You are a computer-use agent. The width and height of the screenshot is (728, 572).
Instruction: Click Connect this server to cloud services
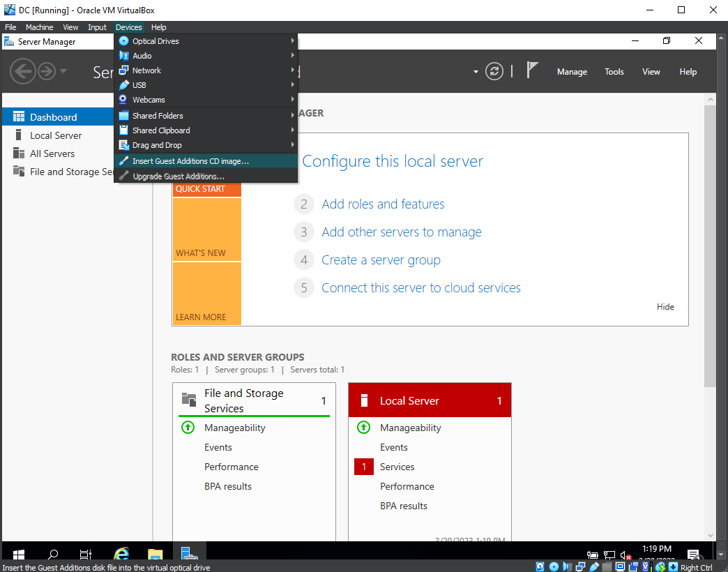(421, 288)
